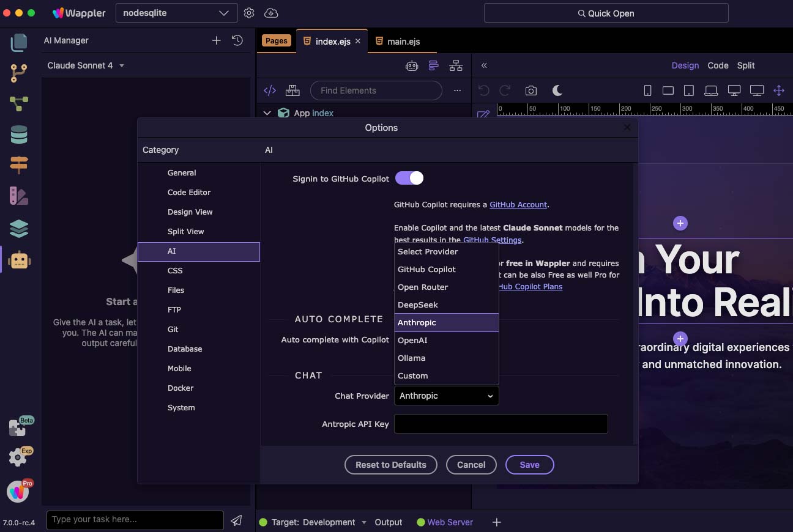Choose Open Router from provider list
The width and height of the screenshot is (793, 532).
[x=446, y=287]
